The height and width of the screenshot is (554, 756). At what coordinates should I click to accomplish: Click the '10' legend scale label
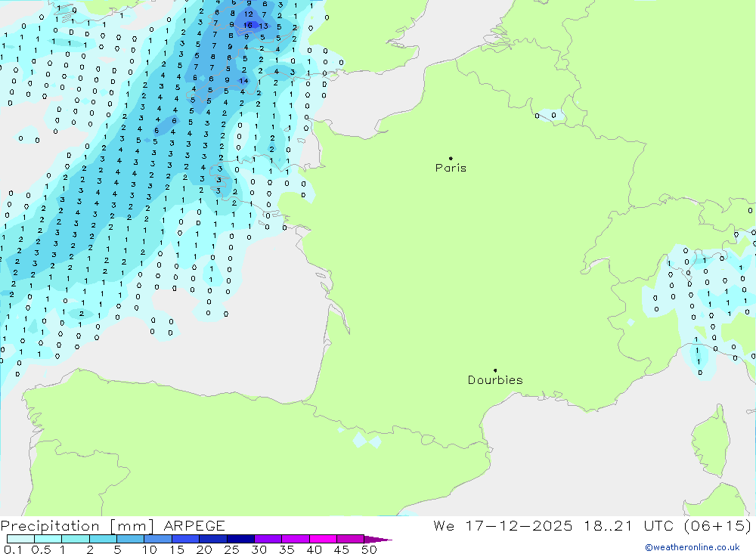pos(150,549)
